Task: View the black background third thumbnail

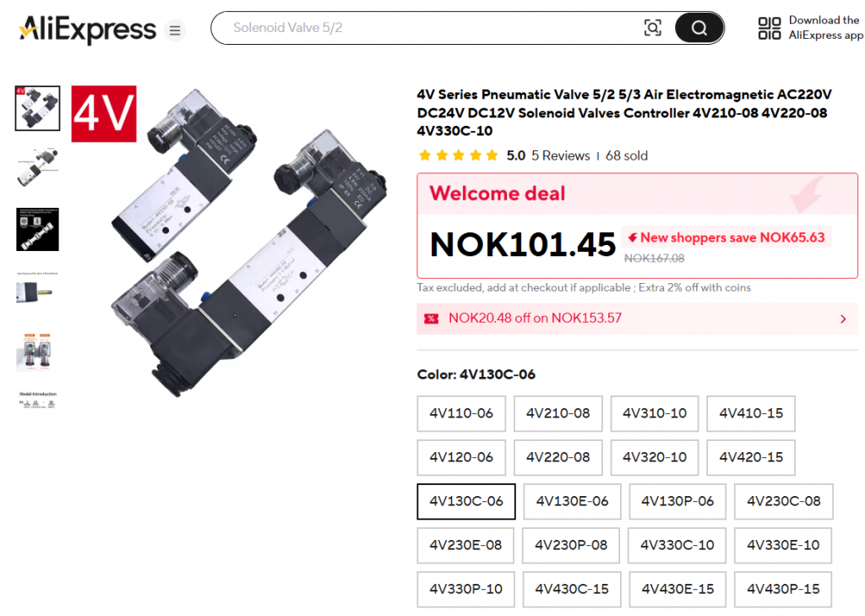Action: point(37,229)
